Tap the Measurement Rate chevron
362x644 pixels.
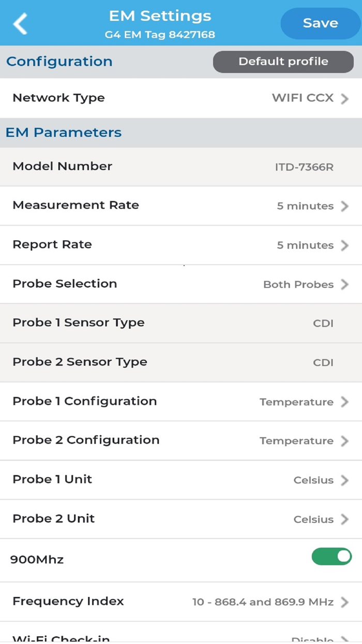pos(345,206)
